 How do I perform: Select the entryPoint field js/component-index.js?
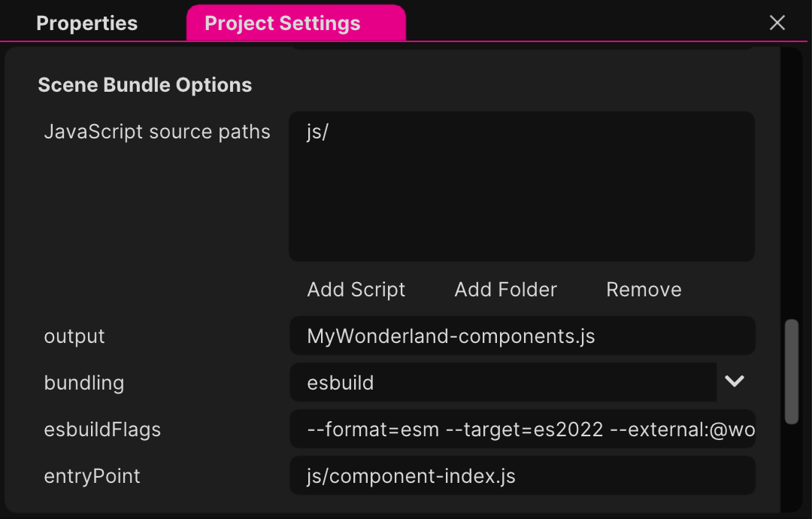(x=522, y=475)
